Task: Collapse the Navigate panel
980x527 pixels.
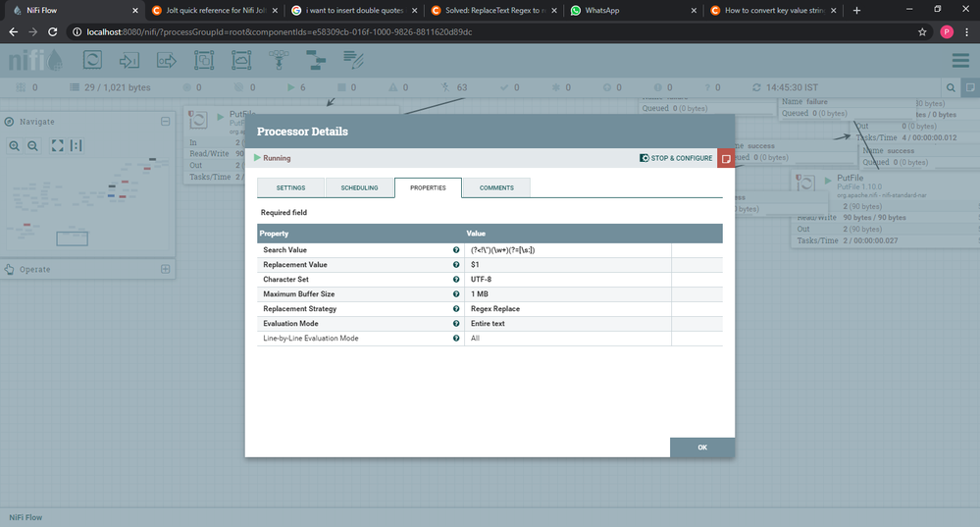Action: tap(166, 122)
